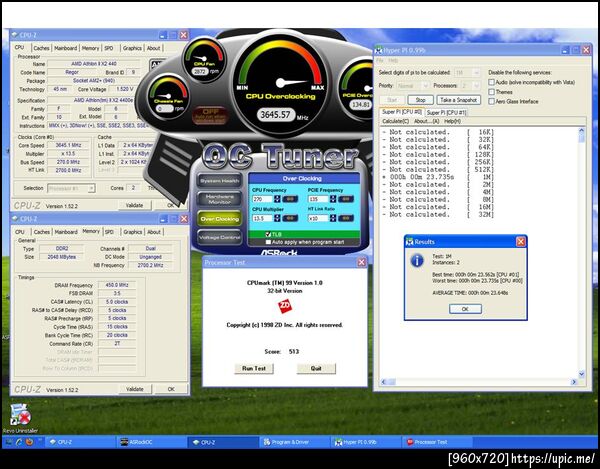Click ASRockOC taskbar button
The height and width of the screenshot is (469, 600).
(151, 442)
